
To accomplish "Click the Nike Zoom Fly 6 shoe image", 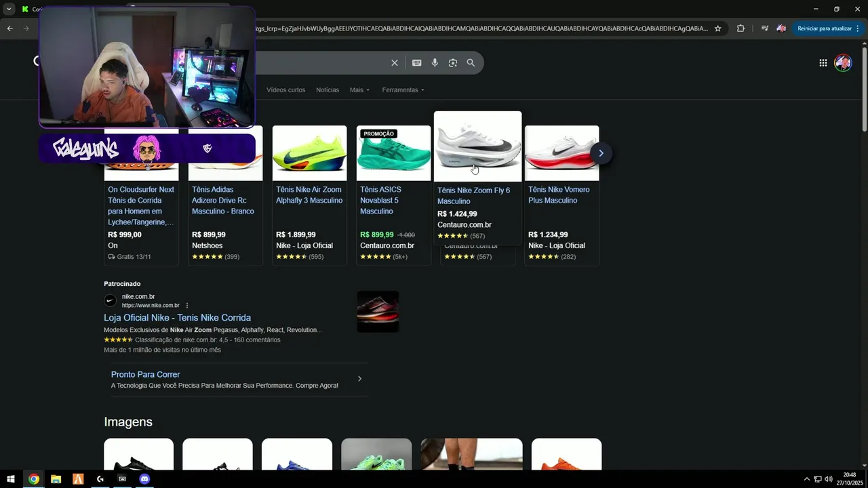I will click(x=477, y=146).
